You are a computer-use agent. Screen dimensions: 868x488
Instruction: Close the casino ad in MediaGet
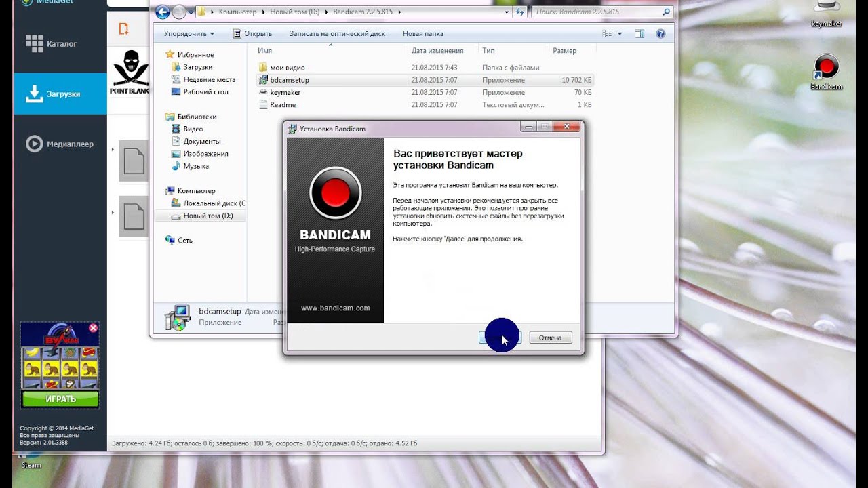pos(93,328)
